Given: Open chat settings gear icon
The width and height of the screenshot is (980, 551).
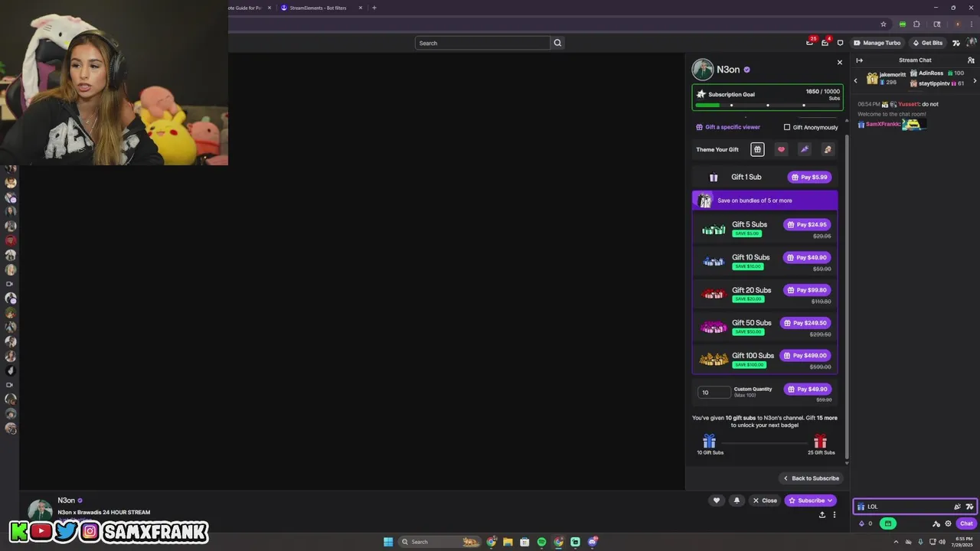Looking at the screenshot, I should pyautogui.click(x=948, y=523).
